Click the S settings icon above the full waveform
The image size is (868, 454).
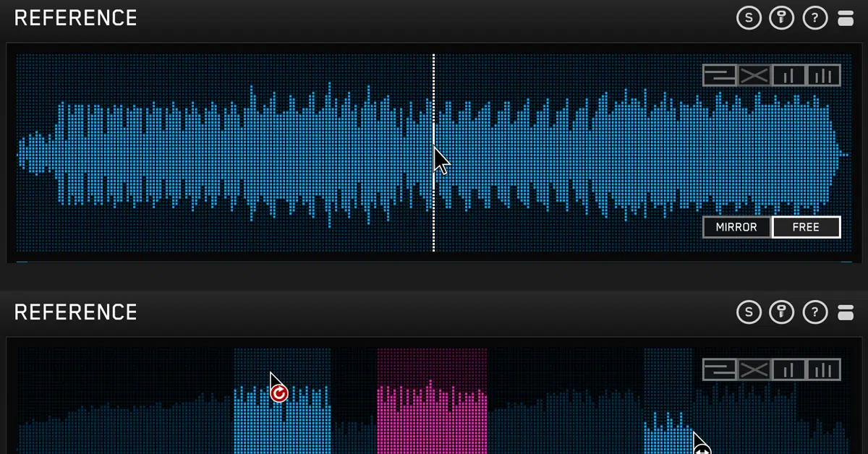749,18
